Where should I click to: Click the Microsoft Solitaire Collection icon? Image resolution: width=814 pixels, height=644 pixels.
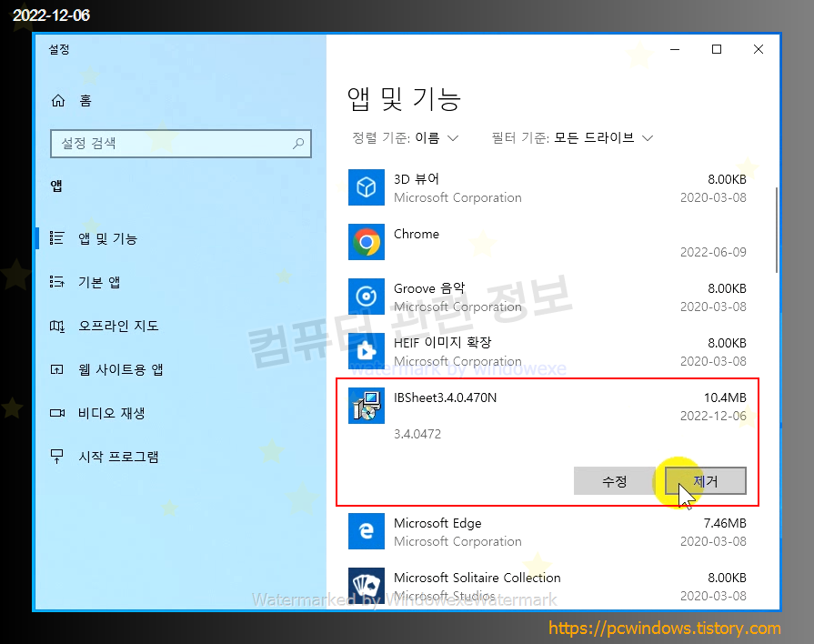(367, 586)
